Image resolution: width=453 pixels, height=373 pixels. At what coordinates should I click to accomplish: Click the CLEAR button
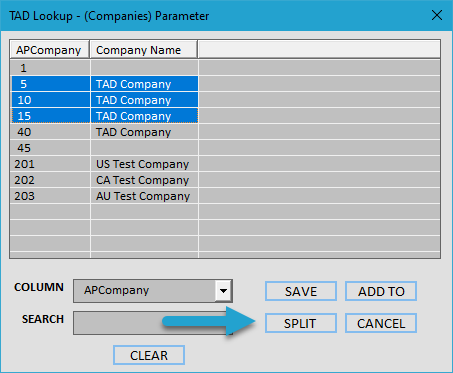tap(149, 355)
